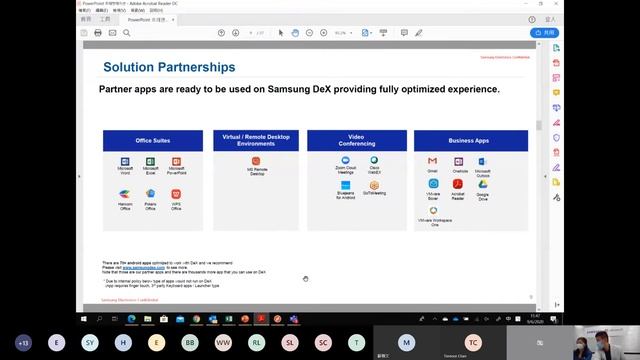
Task: Click the scrollbar down arrow
Action: [x=539, y=310]
